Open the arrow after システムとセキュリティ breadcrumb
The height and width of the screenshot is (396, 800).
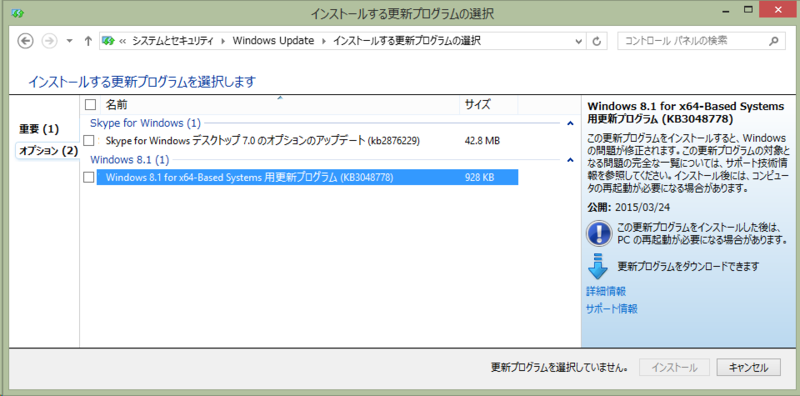(223, 41)
